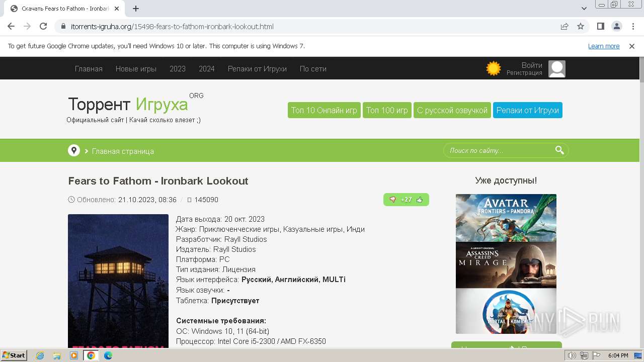The image size is (644, 362).
Task: Click the lock site info icon
Action: click(x=63, y=26)
